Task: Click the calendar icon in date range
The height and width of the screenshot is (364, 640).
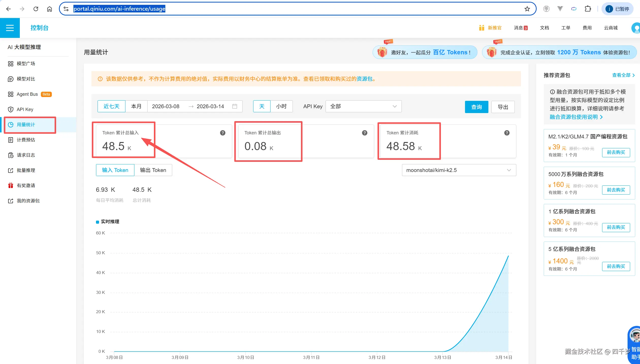Action: (234, 106)
